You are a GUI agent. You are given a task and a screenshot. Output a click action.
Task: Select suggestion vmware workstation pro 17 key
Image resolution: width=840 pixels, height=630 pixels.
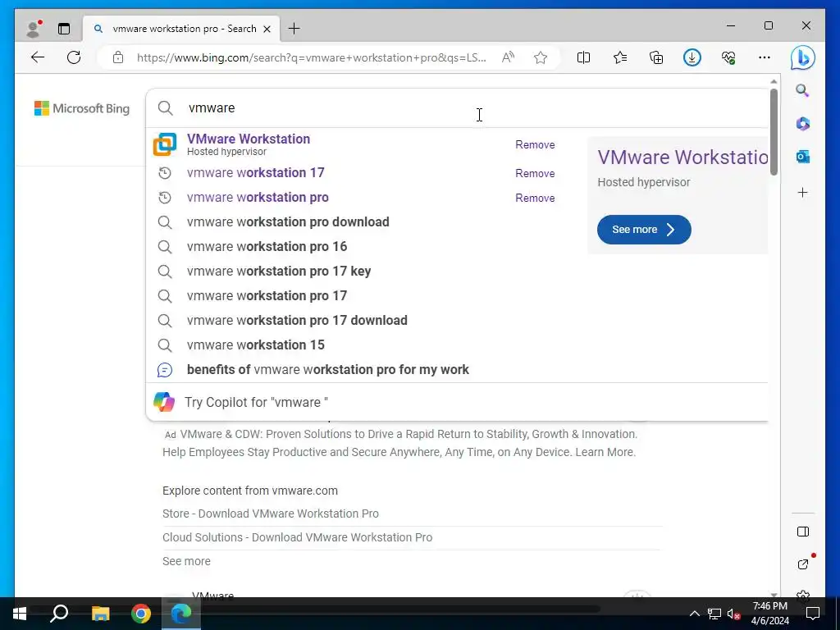tap(279, 271)
